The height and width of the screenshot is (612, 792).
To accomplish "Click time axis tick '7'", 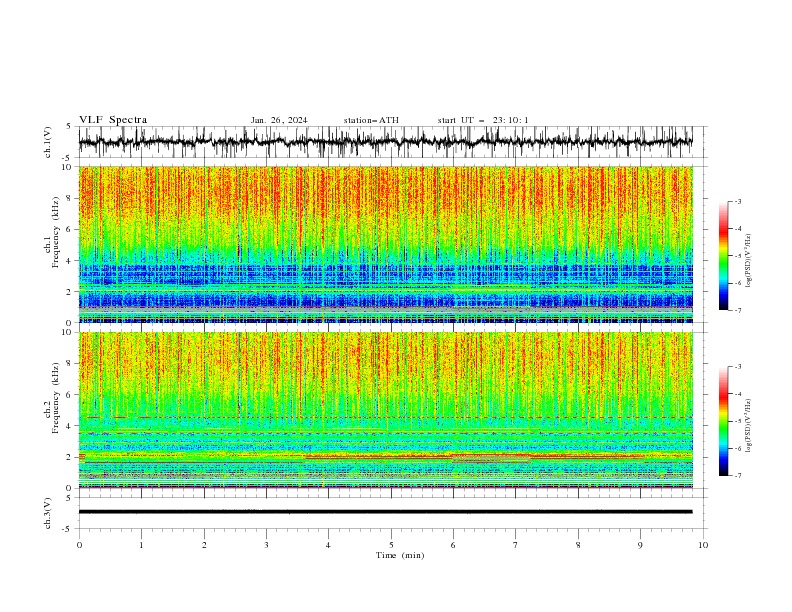I will 516,545.
